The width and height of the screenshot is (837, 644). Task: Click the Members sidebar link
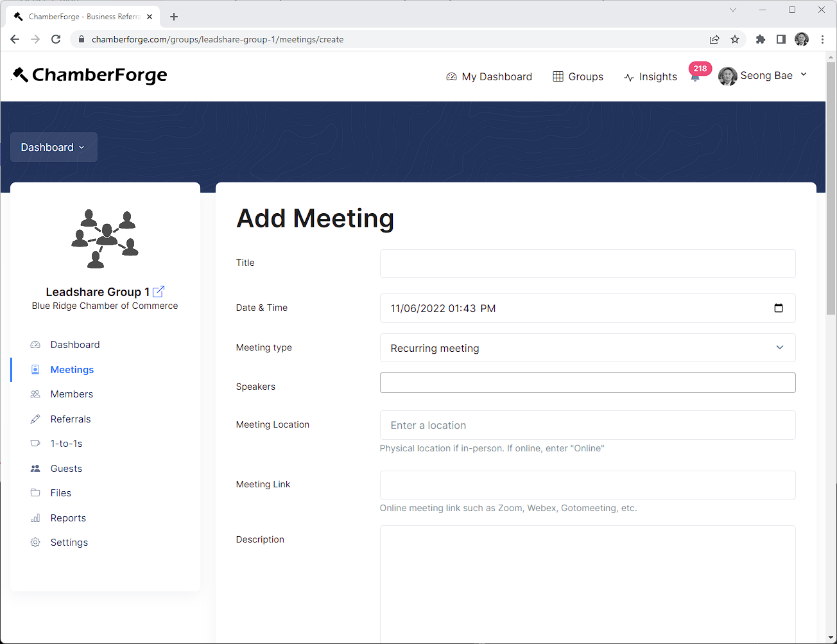point(71,394)
